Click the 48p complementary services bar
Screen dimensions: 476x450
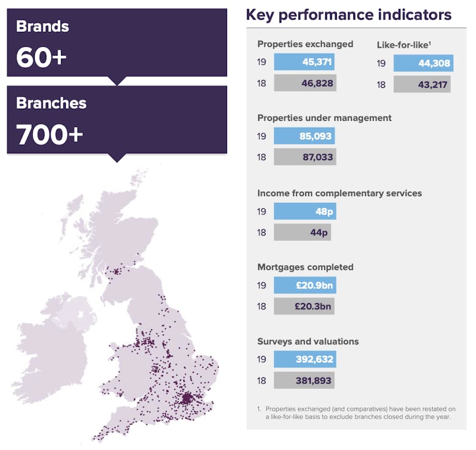tap(305, 211)
